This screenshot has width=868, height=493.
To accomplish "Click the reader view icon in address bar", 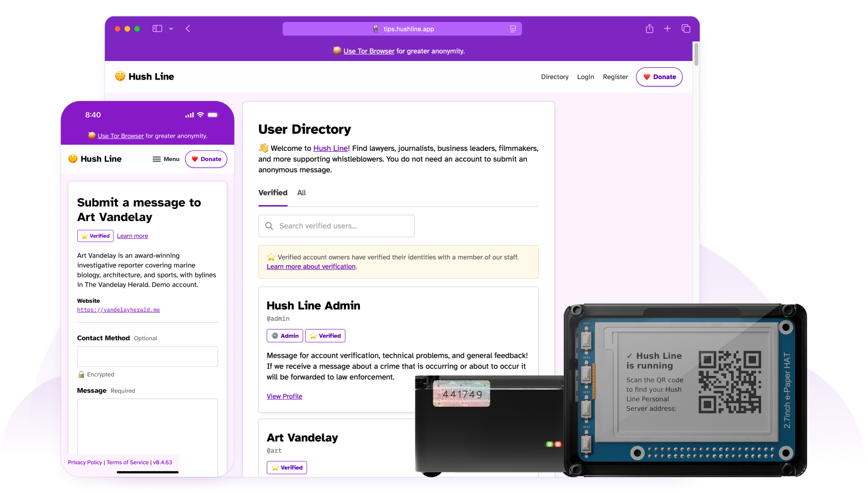I will (513, 29).
